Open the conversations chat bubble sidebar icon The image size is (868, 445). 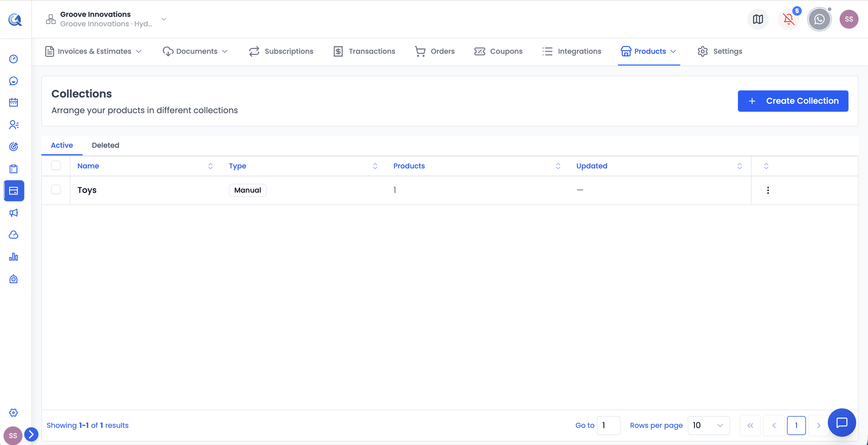coord(14,81)
